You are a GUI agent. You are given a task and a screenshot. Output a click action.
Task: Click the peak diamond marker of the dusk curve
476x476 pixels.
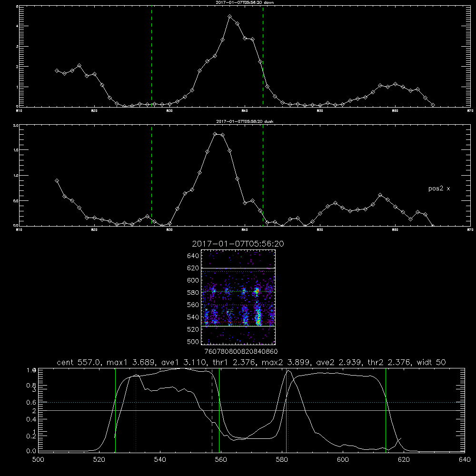click(215, 134)
